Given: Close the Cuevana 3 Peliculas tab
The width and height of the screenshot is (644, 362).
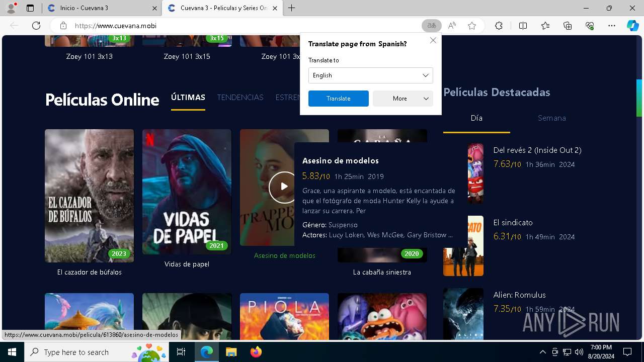Looking at the screenshot, I should (x=275, y=8).
